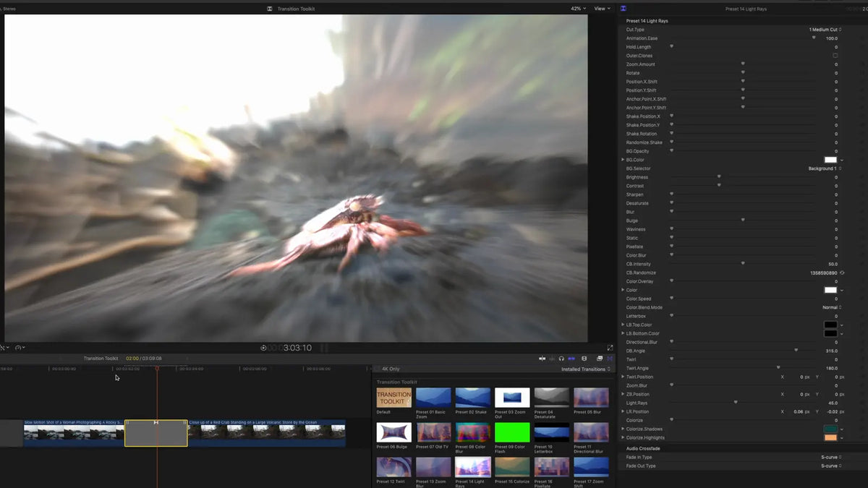Viewport: 868px width, 488px height.
Task: Expand Colorize.Shadows disclosure triangle
Action: tap(623, 429)
